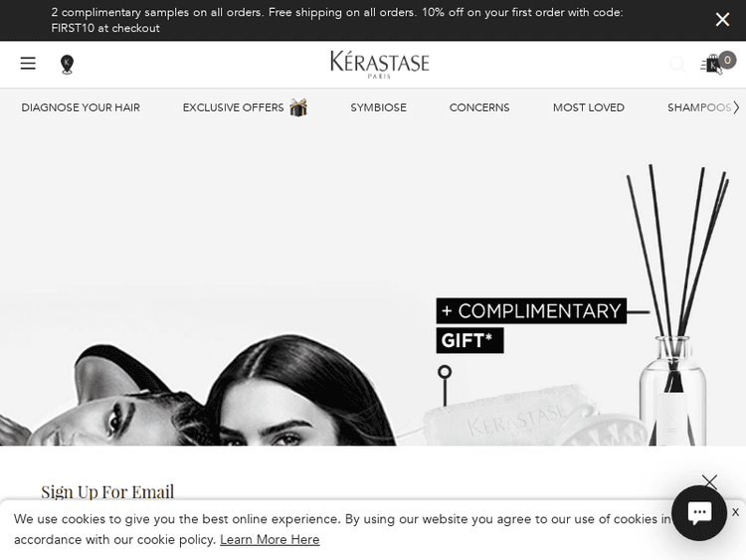Open the Shampoos category
Image resolution: width=746 pixels, height=560 pixels.
pos(699,107)
